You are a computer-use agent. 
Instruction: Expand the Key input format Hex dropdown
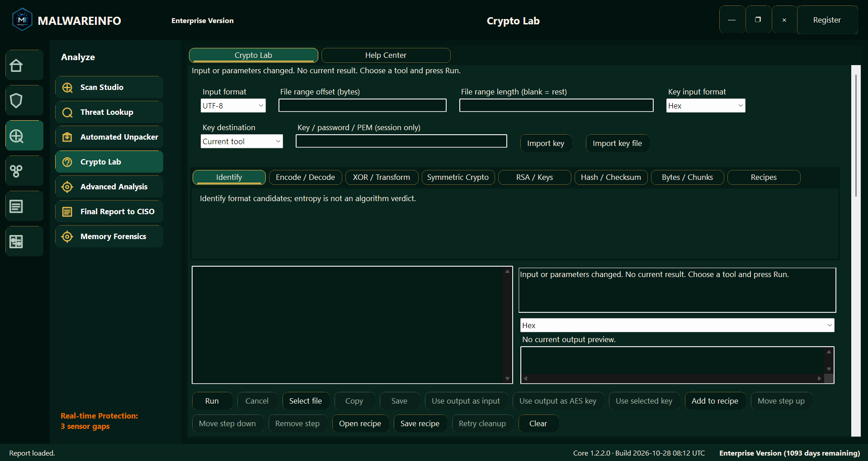tap(706, 106)
